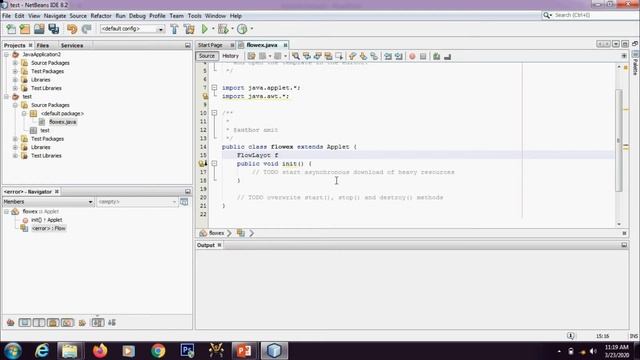
Task: Toggle Fully Qualified Names in Navigator
Action: pos(82,322)
